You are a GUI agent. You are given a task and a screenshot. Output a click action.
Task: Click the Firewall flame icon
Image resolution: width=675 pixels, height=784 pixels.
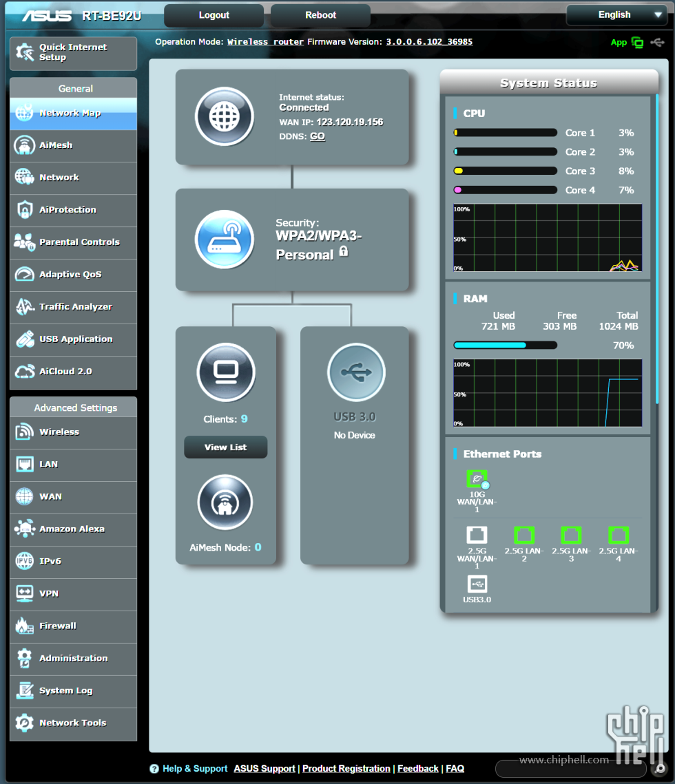(x=25, y=626)
